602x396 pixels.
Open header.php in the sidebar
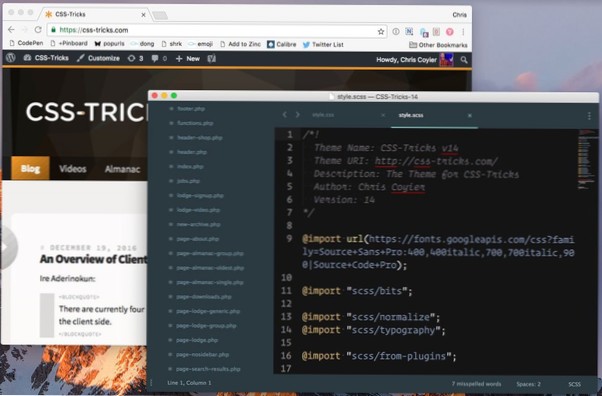tap(192, 152)
